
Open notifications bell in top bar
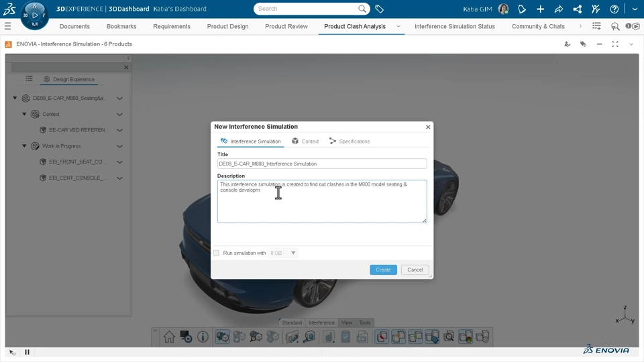click(522, 9)
